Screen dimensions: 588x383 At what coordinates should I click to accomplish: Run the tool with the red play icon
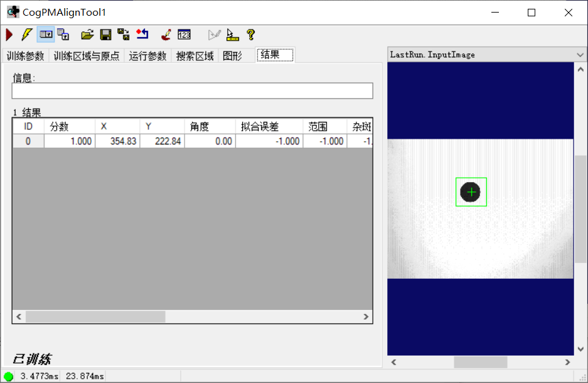coord(9,35)
